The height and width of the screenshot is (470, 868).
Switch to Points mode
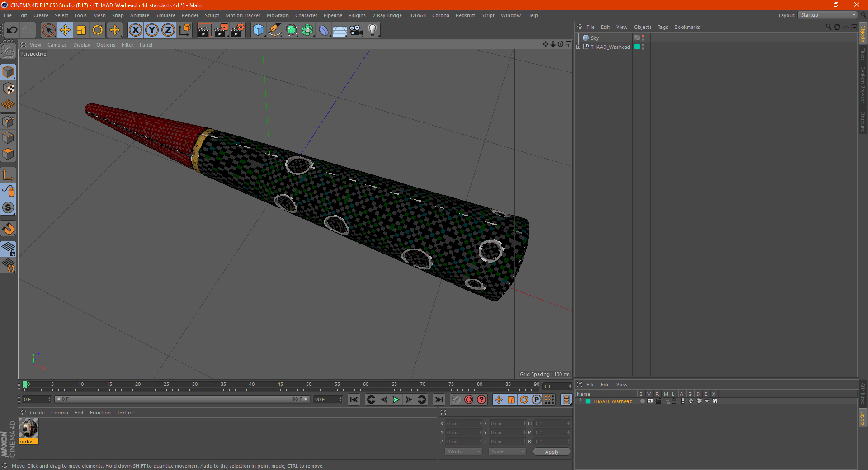click(x=8, y=122)
